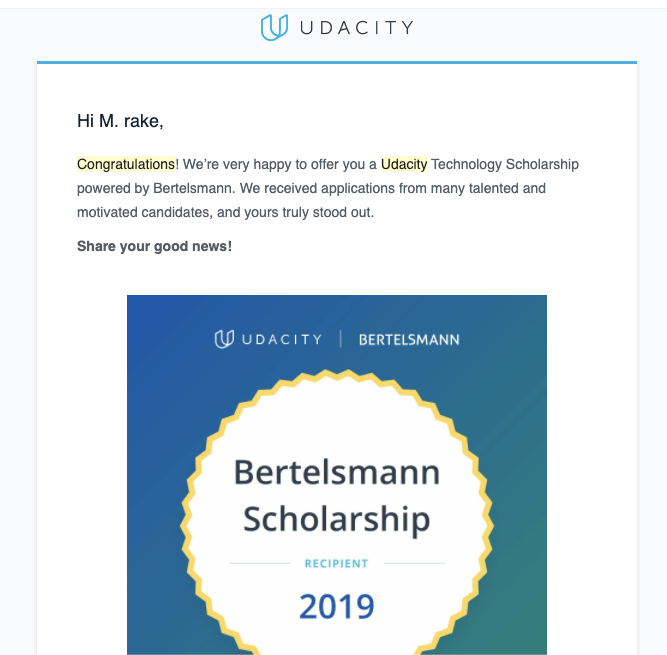Click the blue horizontal bar atop the email card
667x655 pixels.
(x=337, y=63)
